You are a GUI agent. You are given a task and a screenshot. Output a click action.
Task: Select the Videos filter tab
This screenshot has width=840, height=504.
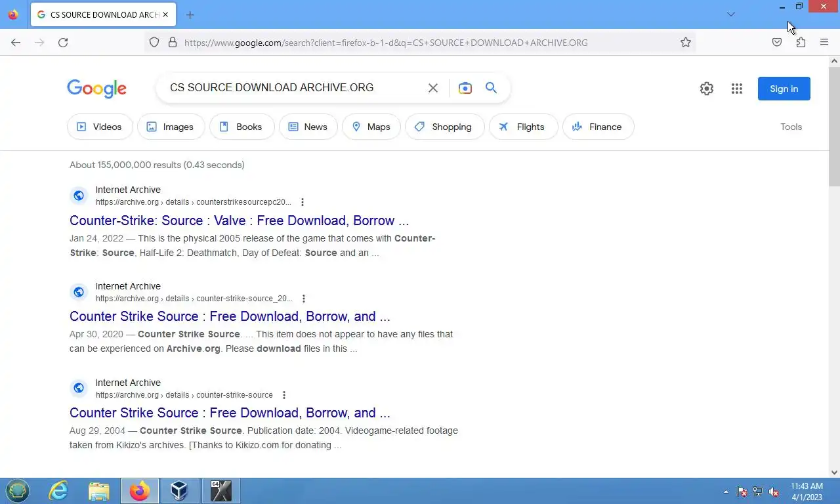tap(100, 127)
